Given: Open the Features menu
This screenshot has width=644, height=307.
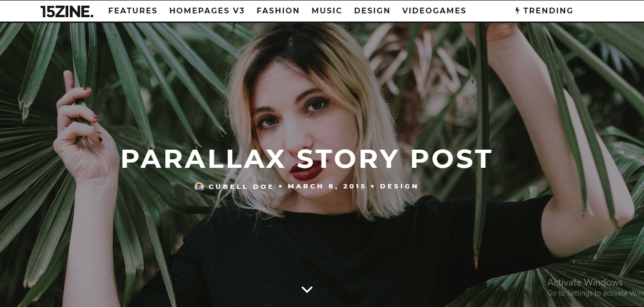Looking at the screenshot, I should point(133,11).
